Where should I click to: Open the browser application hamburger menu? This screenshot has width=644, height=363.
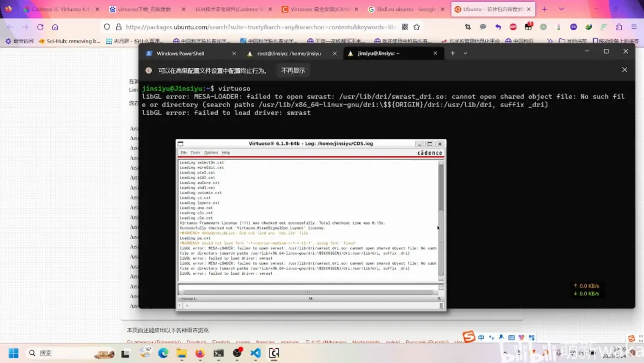(634, 27)
